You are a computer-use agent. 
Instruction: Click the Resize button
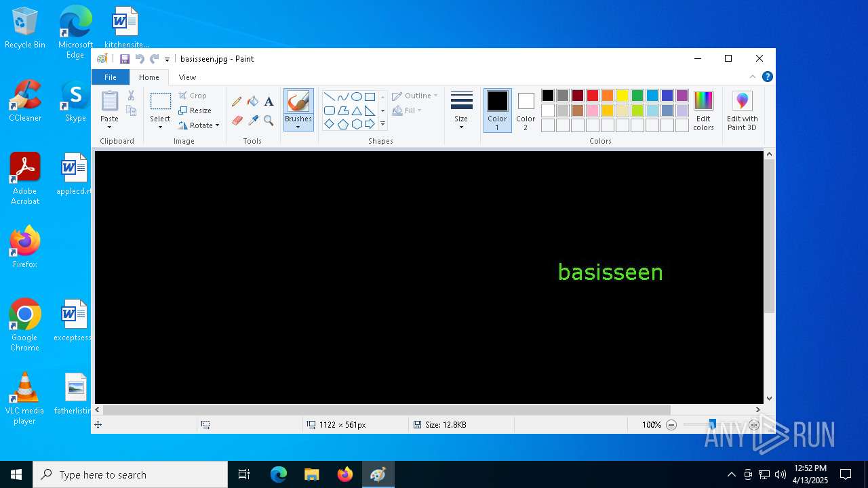pos(195,110)
